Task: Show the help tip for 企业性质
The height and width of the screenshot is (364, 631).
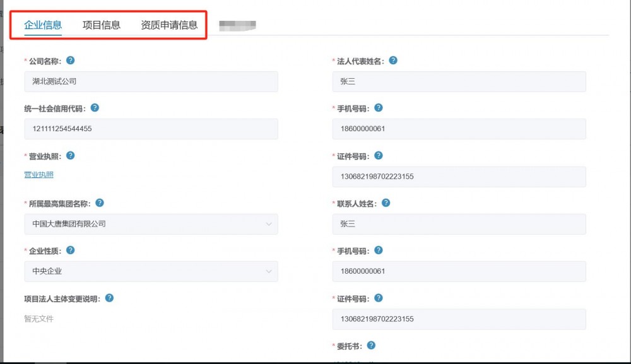Action: tap(70, 250)
